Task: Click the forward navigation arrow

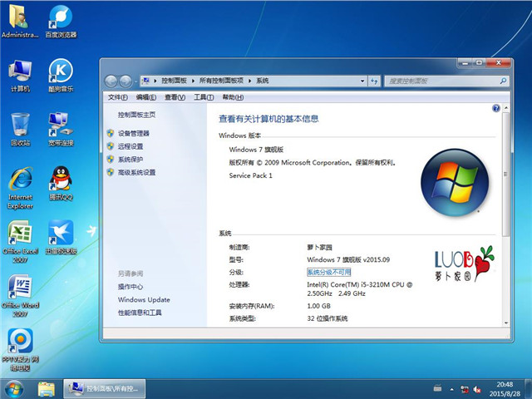Action: 126,81
